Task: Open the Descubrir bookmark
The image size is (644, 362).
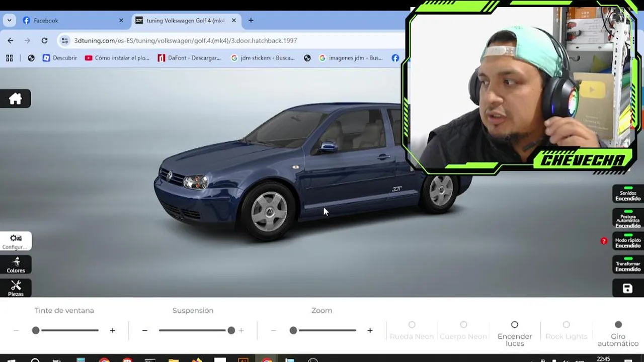Action: (x=60, y=58)
